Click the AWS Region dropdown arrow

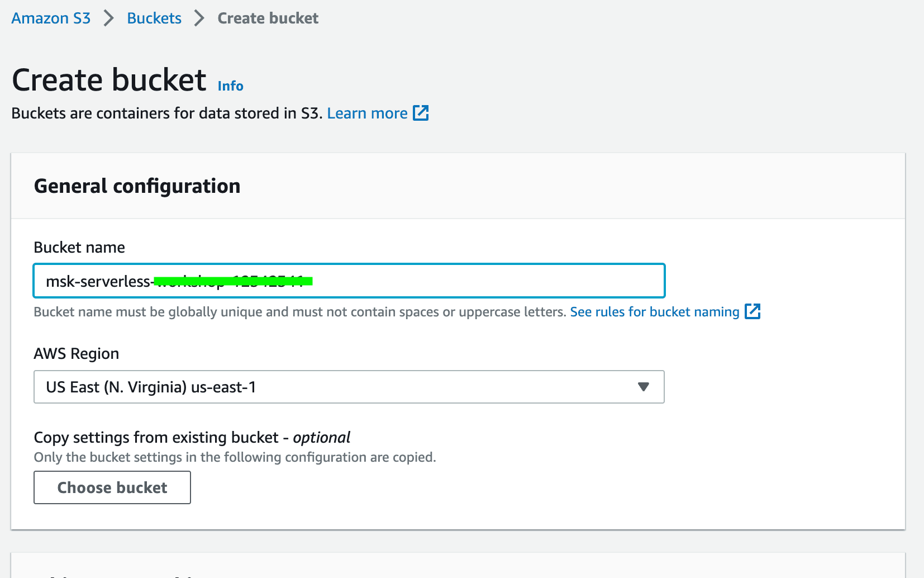pos(644,387)
